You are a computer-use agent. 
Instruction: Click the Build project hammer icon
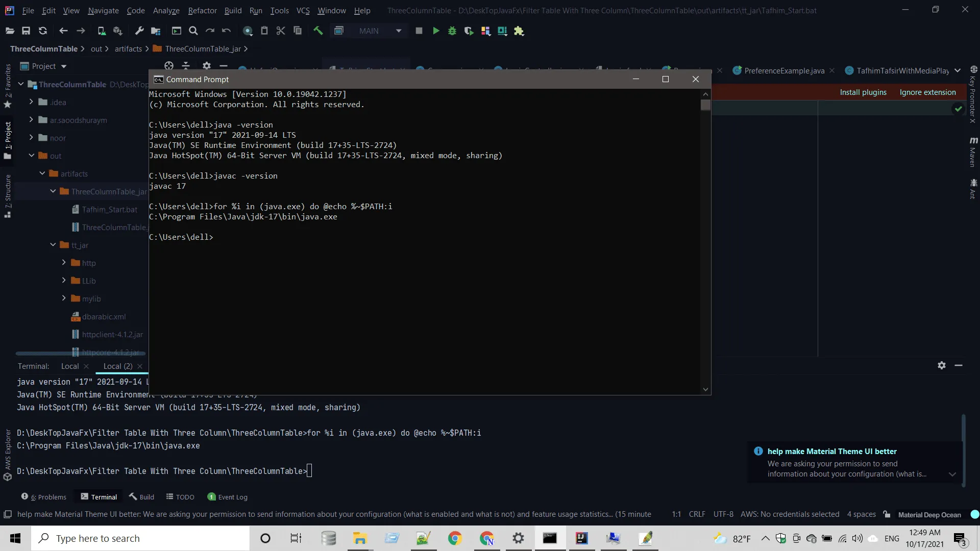[x=318, y=31]
